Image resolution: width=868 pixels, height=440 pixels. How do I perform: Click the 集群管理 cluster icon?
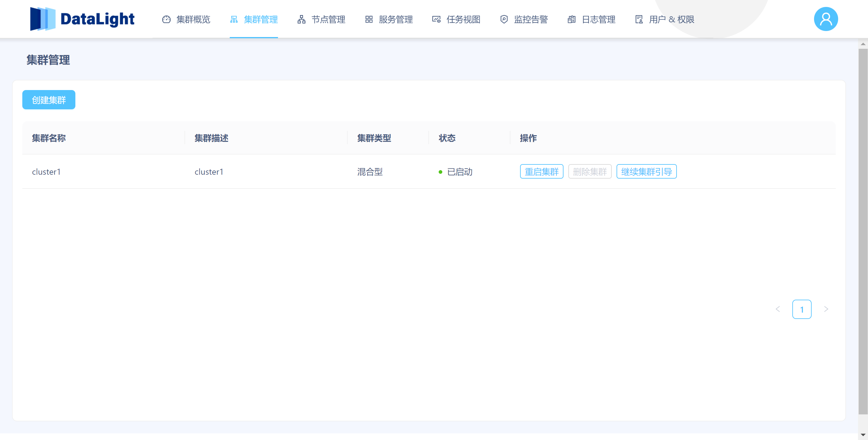click(x=234, y=20)
